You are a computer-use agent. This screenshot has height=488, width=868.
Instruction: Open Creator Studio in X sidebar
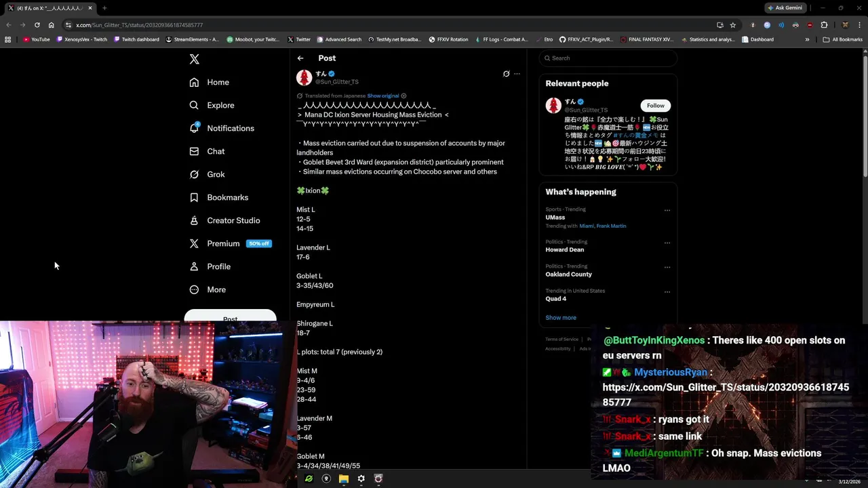[x=224, y=220]
